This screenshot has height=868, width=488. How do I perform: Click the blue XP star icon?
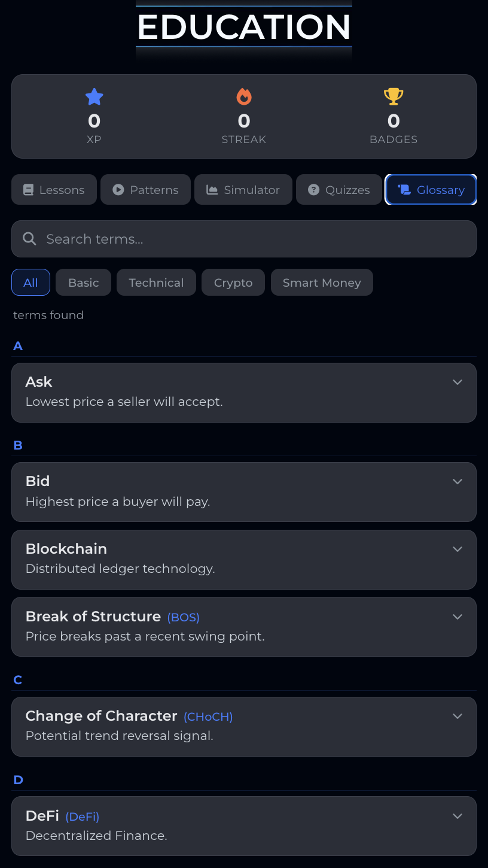pyautogui.click(x=94, y=96)
